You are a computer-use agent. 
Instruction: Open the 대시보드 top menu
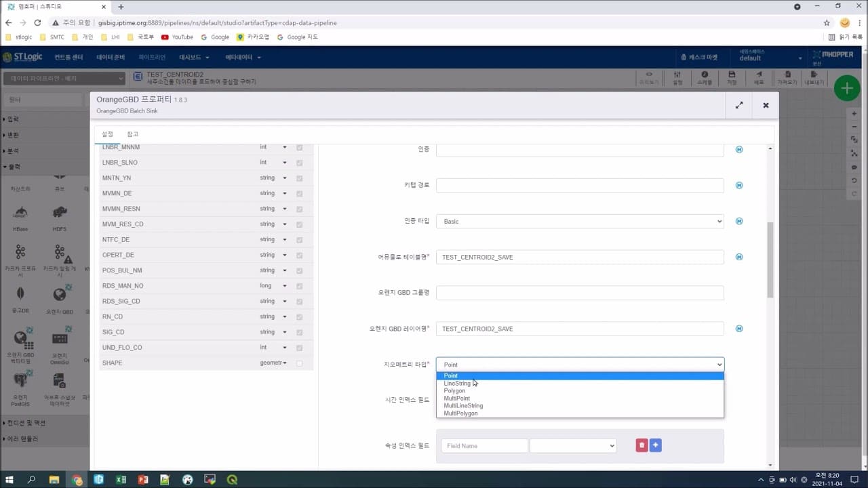click(194, 58)
